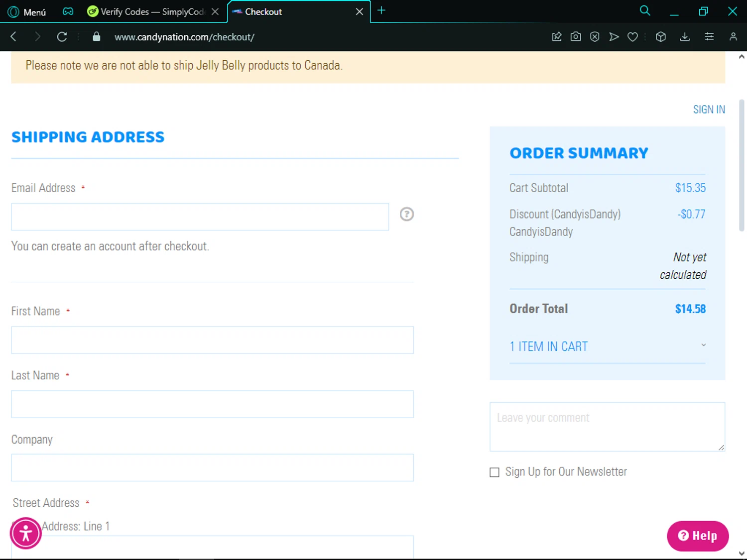Viewport: 747px width, 560px height.
Task: Click the Cart Subtotal $15.35 value
Action: tap(690, 188)
